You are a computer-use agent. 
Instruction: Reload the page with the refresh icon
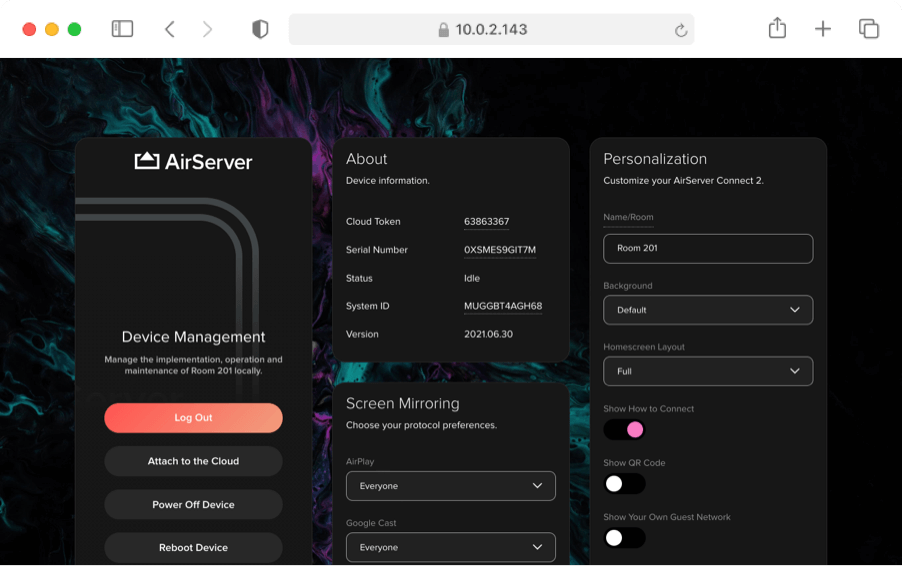coord(681,30)
